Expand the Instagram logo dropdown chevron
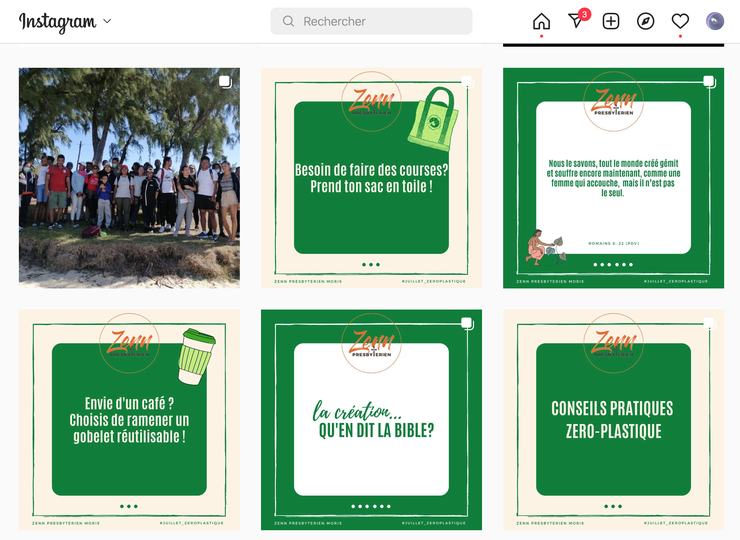Screen dimensions: 740x540 [107, 21]
